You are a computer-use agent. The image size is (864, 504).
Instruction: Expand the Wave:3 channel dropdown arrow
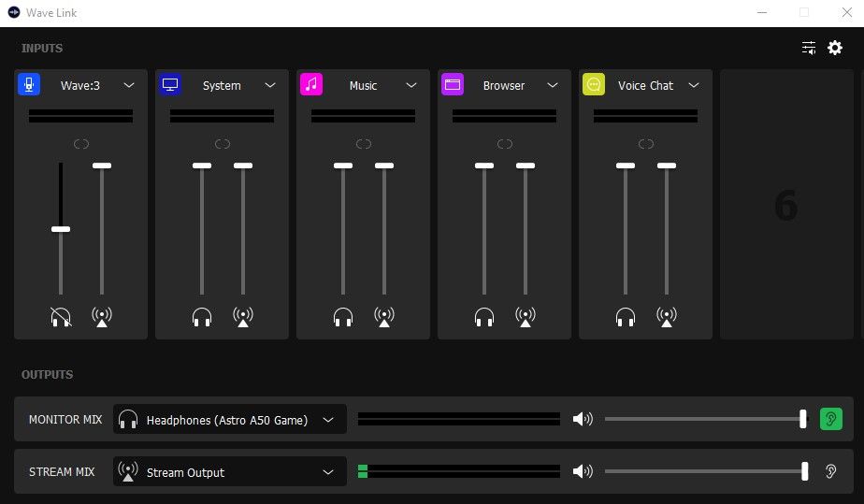129,85
